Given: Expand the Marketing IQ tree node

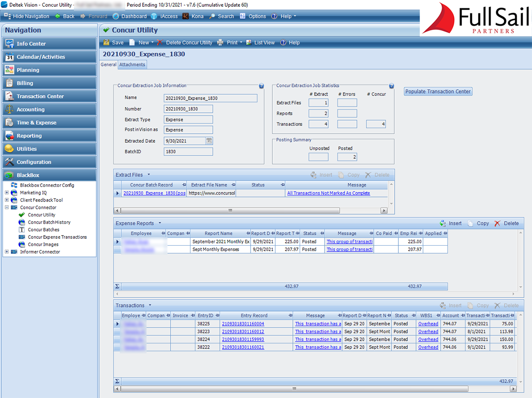Looking at the screenshot, I should (x=7, y=192).
